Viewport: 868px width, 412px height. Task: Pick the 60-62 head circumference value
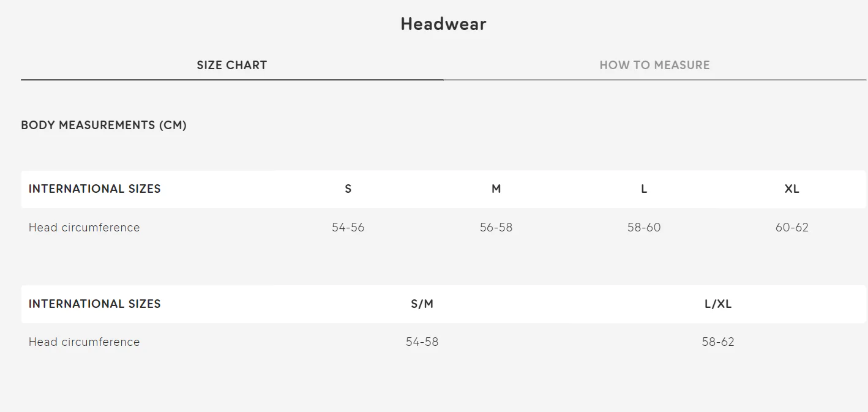791,227
